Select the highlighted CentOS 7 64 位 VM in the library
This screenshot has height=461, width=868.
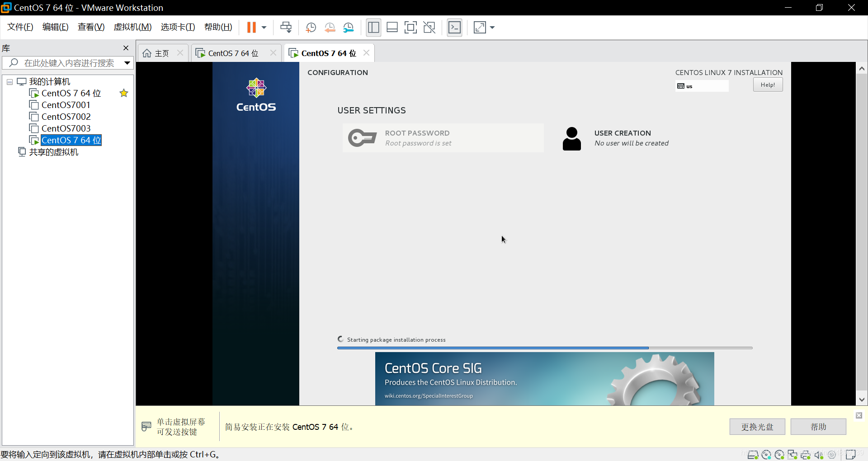coord(71,140)
